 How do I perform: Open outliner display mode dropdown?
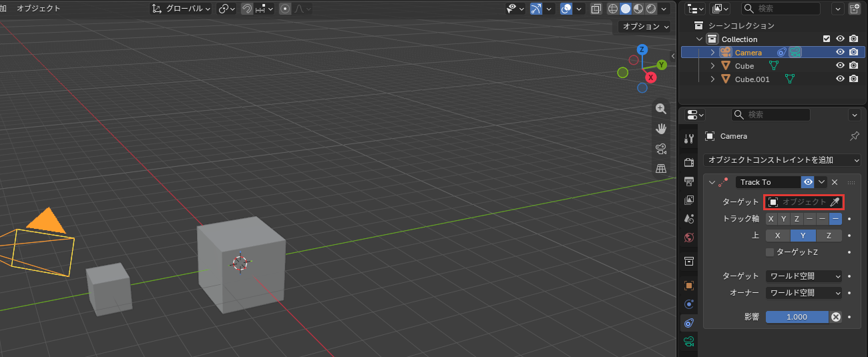click(x=720, y=9)
